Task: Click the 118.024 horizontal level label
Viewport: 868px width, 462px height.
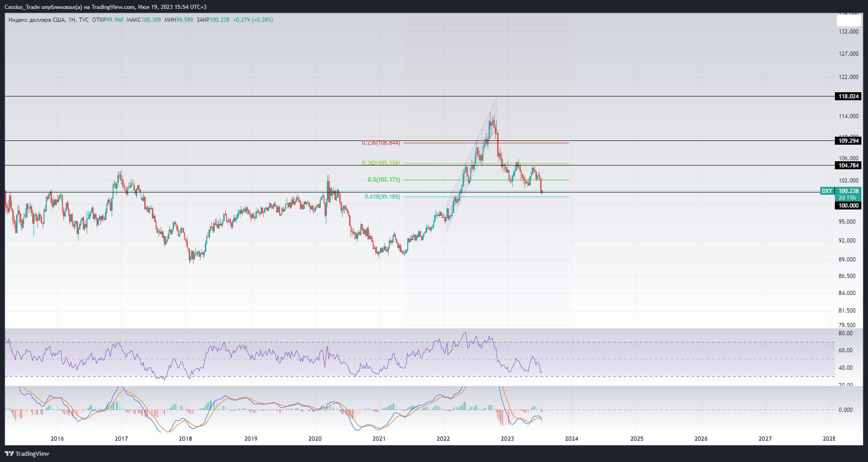Action: [x=849, y=96]
